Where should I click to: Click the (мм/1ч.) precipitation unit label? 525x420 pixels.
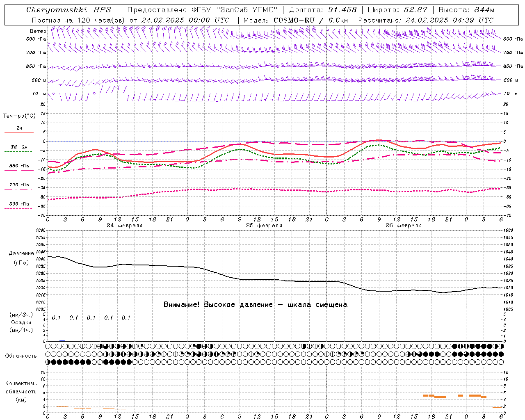tap(21, 330)
